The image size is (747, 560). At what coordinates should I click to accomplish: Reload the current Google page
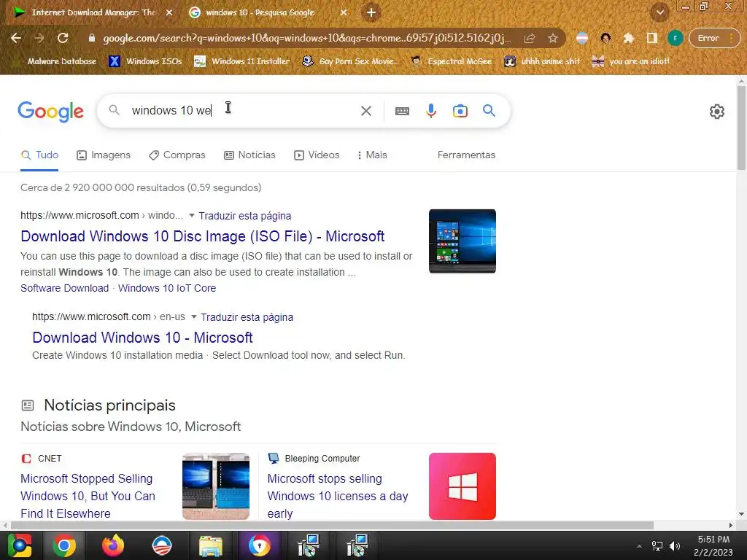(63, 38)
